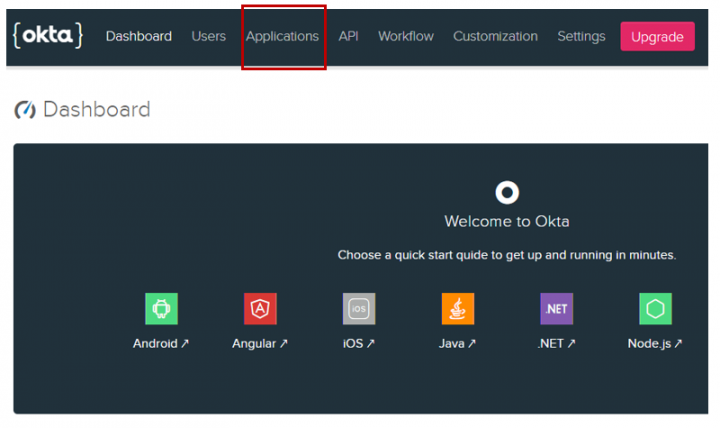Open the Applications menu
The height and width of the screenshot is (428, 720).
[x=282, y=36]
